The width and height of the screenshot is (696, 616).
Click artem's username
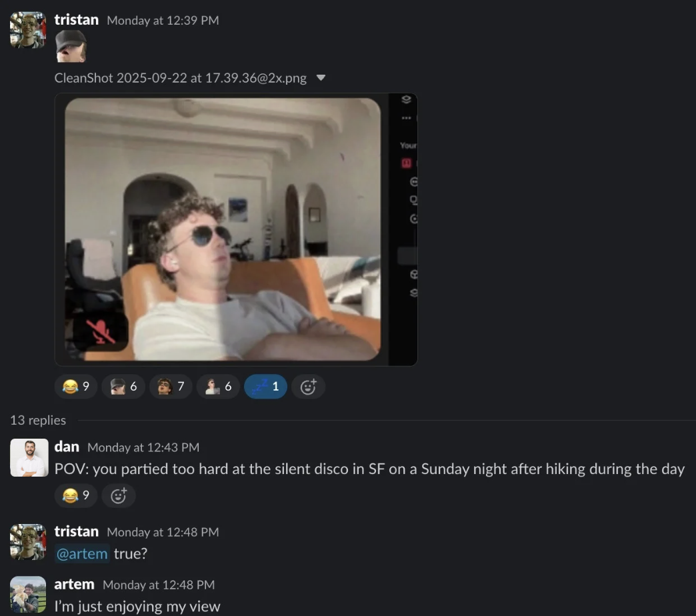[x=74, y=584]
